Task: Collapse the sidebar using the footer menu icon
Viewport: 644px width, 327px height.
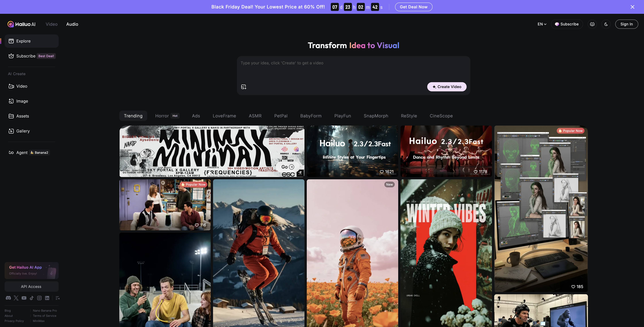Action: [57, 298]
